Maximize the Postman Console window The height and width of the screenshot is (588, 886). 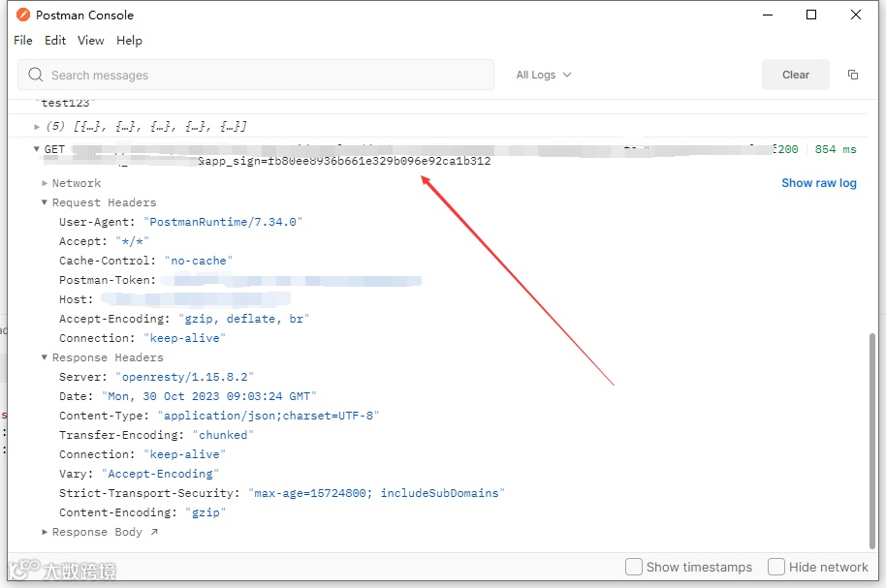point(810,15)
